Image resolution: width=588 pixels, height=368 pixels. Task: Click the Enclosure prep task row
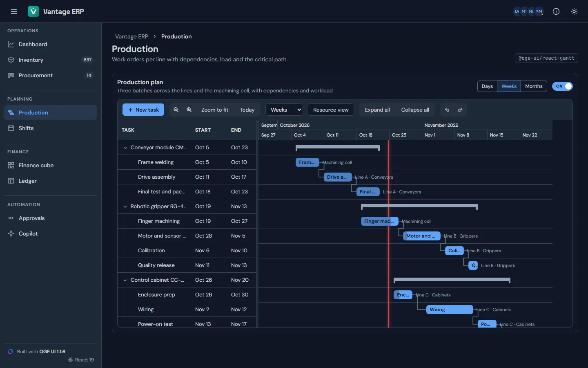187,295
